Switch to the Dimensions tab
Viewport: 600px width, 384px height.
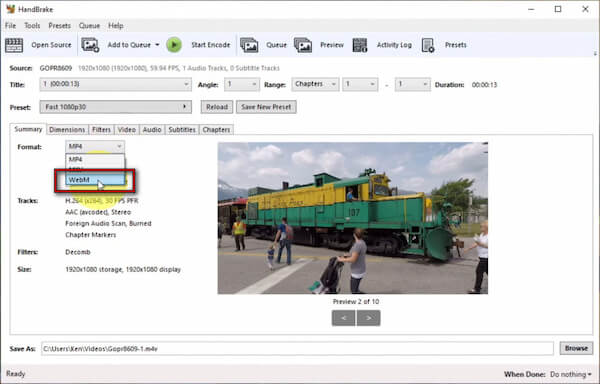point(67,130)
